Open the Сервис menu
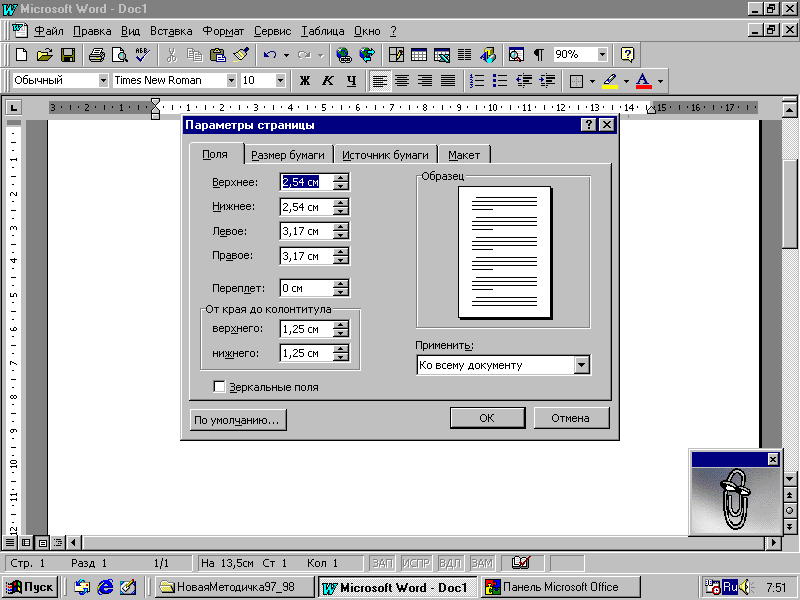Image resolution: width=800 pixels, height=600 pixels. (x=272, y=31)
